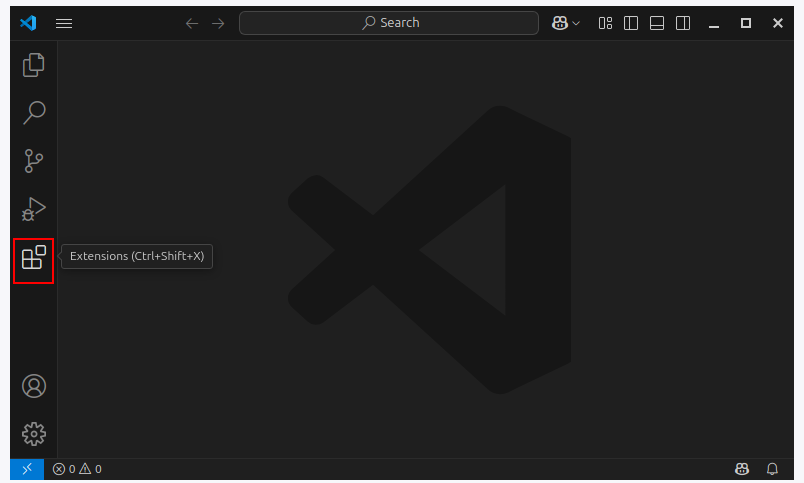Open notifications bell in status bar

pyautogui.click(x=772, y=469)
